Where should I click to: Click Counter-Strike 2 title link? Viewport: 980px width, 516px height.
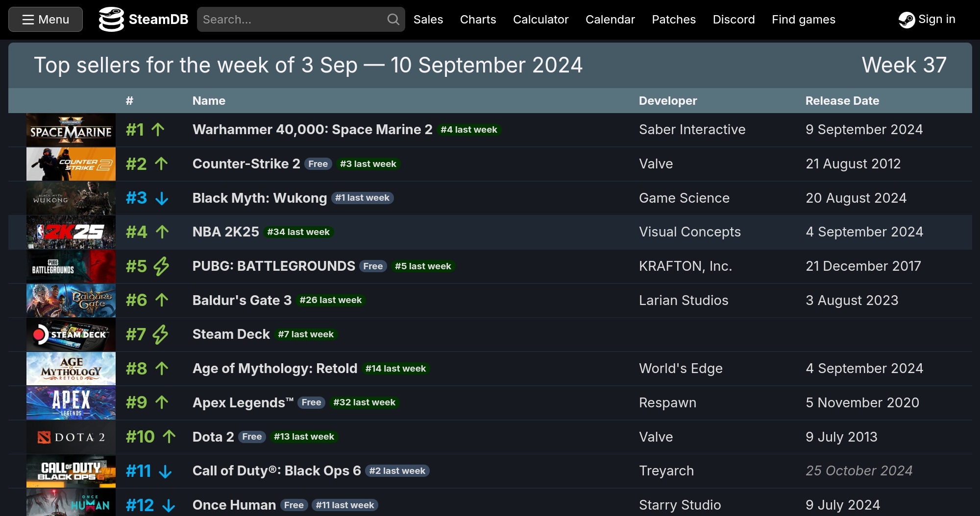coord(246,164)
